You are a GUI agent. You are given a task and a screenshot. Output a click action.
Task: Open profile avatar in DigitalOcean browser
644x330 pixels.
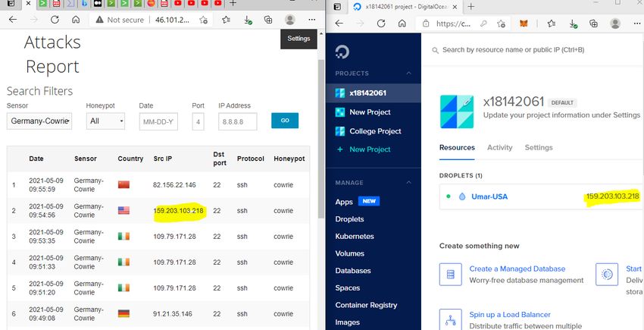(x=615, y=24)
